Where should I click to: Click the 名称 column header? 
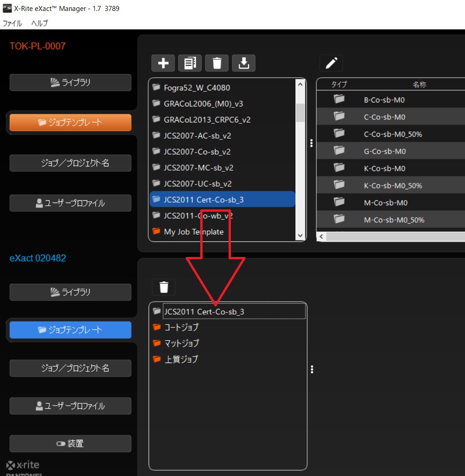tap(419, 85)
